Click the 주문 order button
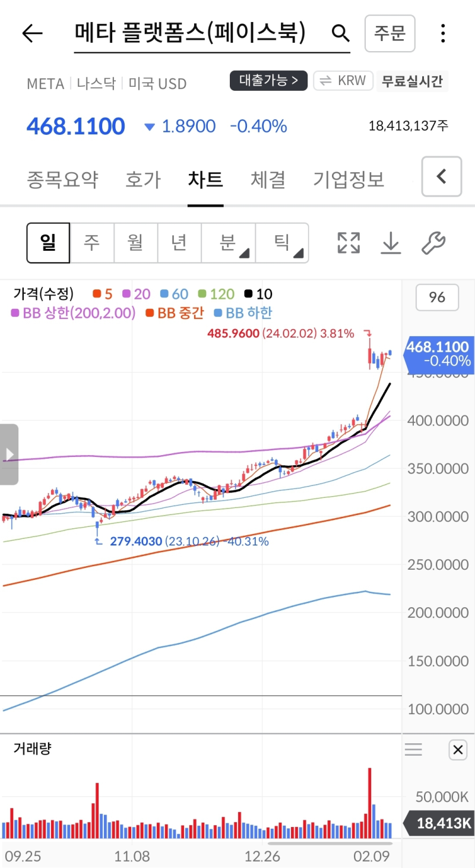This screenshot has height=868, width=475. [389, 33]
